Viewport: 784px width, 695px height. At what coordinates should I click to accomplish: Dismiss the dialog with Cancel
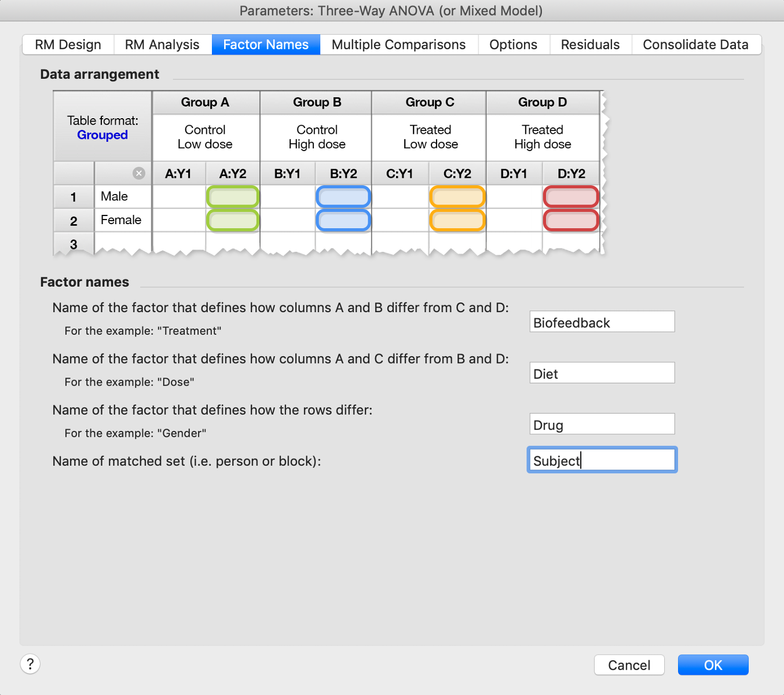629,664
